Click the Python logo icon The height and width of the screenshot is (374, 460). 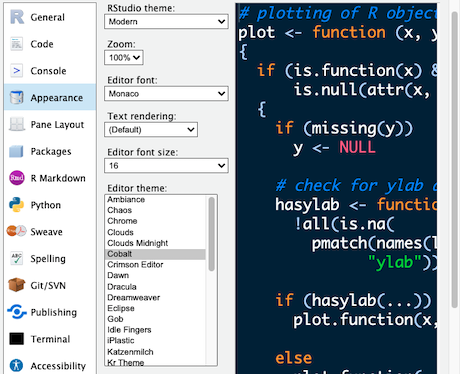click(16, 205)
